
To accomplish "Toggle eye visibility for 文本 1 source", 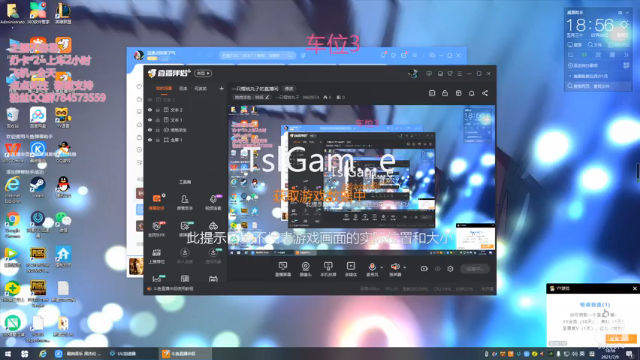I will 150,120.
